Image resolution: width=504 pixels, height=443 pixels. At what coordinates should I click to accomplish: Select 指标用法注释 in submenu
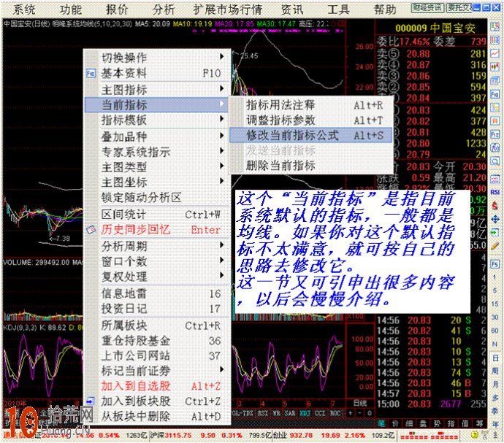311,104
